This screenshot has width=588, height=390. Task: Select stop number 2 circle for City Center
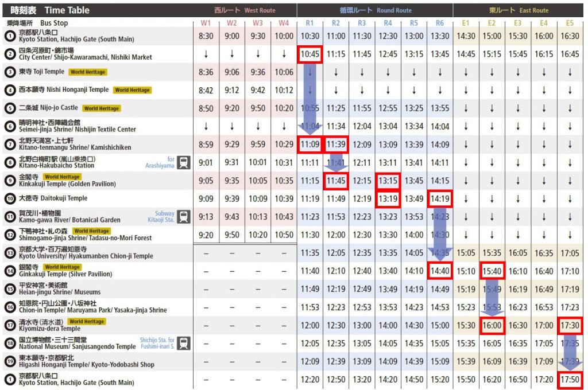10,54
